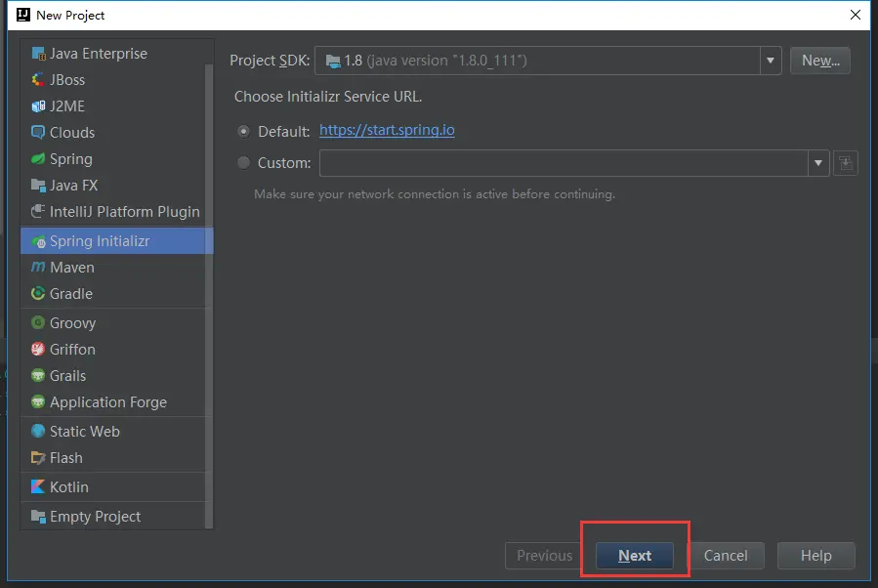This screenshot has width=878, height=588.
Task: Choose Static Web label in list
Action: [85, 431]
